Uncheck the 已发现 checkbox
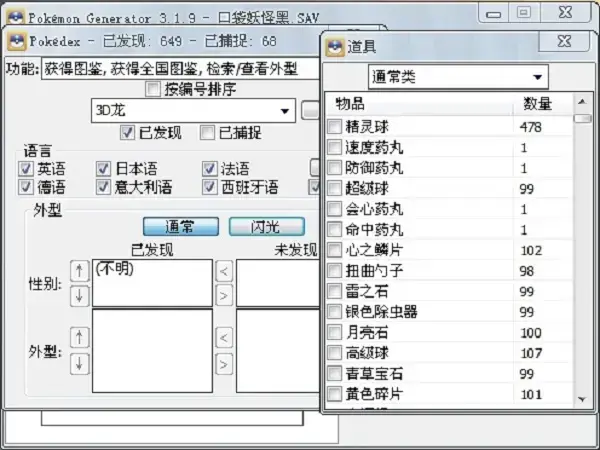600x450 pixels. point(127,133)
